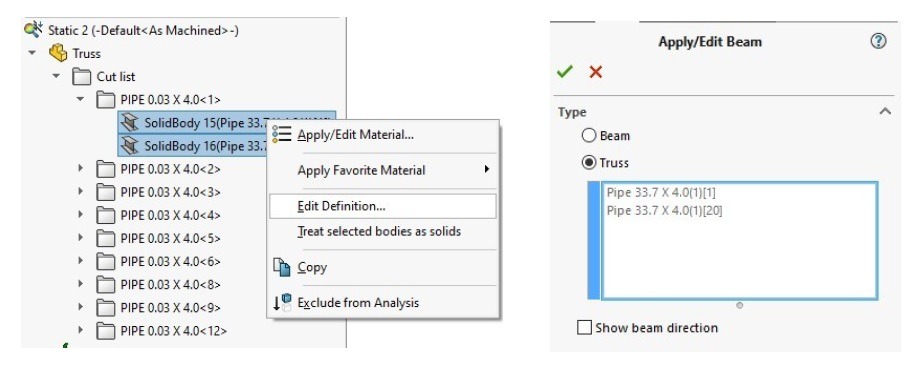Click PIPE 0.03 X 4.0<12> tree item
Screen dimensions: 919x372
click(x=173, y=330)
